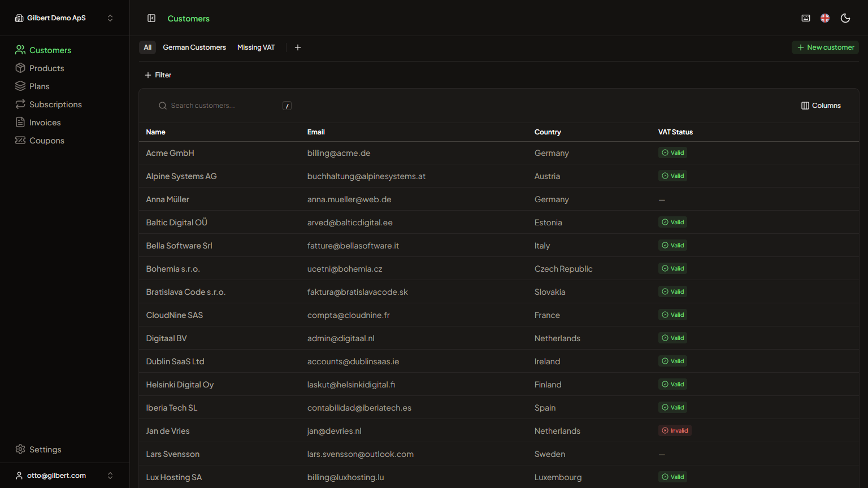The image size is (868, 488).
Task: Open Subscriptions page
Action: point(55,104)
